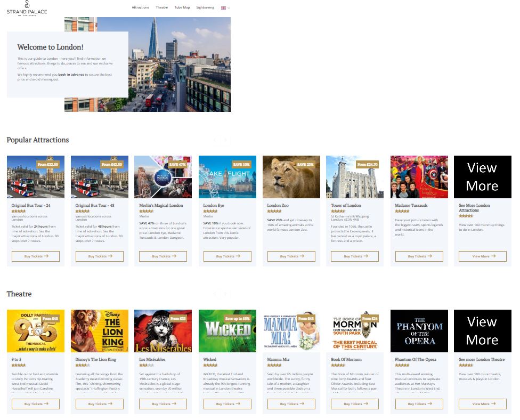Buy tickets for Merlin's Magical London
Image resolution: width=520 pixels, height=420 pixels.
(x=163, y=256)
